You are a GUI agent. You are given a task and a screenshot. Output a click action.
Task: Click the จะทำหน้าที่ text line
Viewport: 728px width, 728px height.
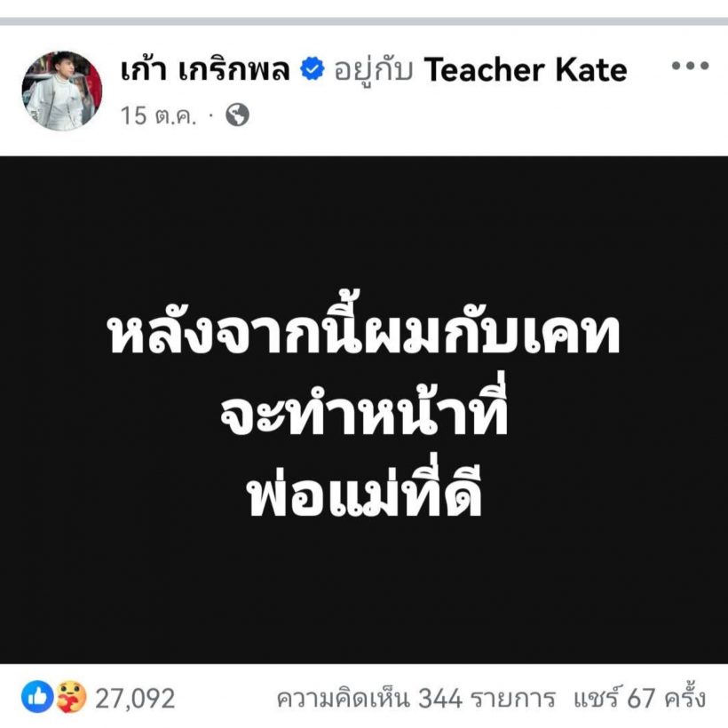pyautogui.click(x=364, y=408)
